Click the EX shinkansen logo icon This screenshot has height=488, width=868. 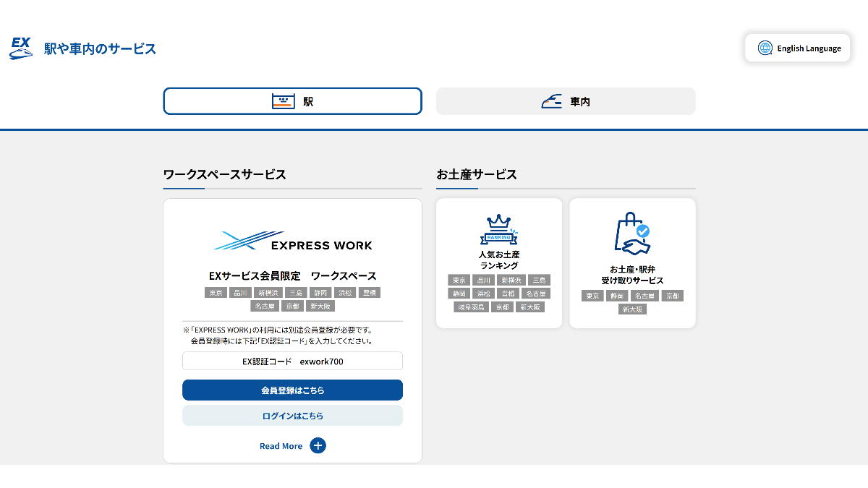pos(21,48)
